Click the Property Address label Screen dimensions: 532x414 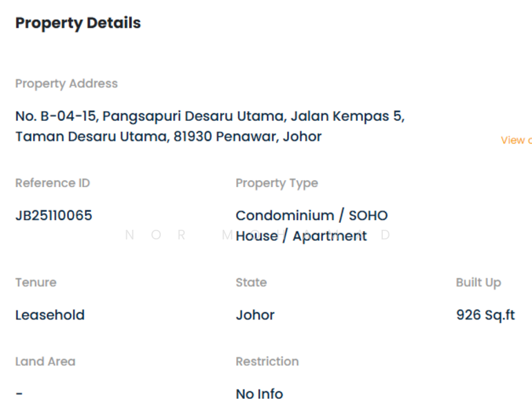coord(66,83)
